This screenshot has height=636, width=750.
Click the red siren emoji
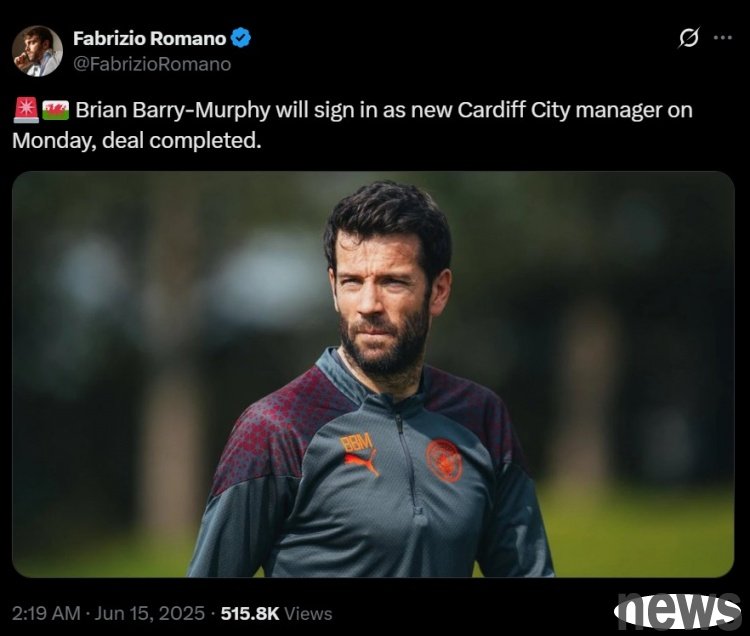coord(26,110)
